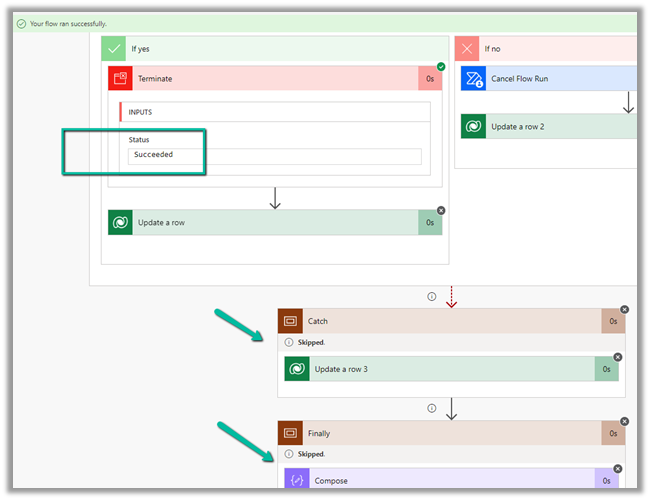Click the Finally 0s duration label

(x=613, y=433)
